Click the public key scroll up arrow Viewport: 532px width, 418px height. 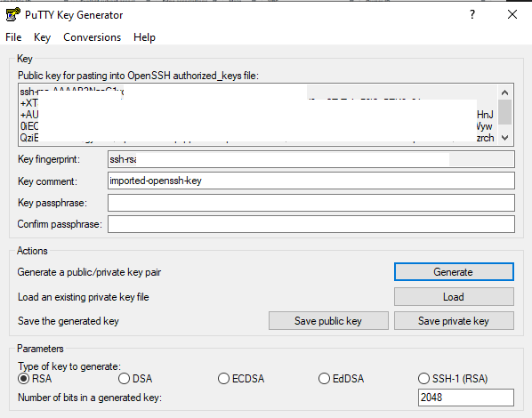point(504,92)
